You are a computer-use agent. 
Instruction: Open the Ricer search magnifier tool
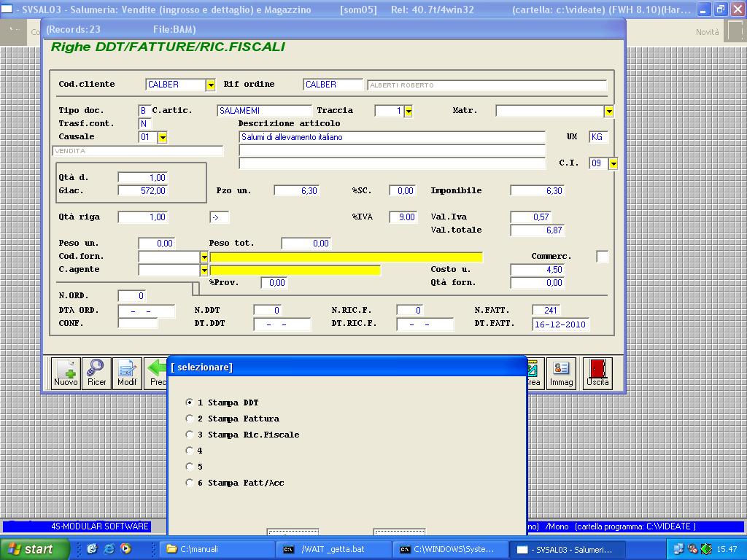click(96, 373)
